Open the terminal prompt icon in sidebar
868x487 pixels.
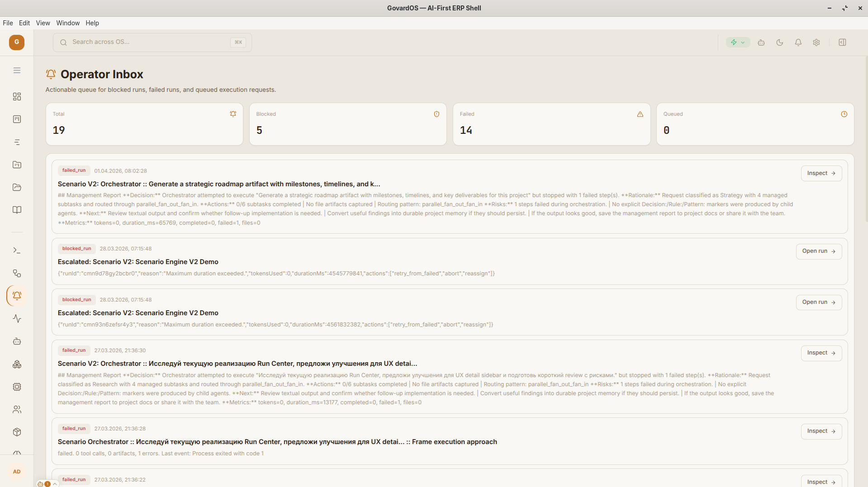(x=17, y=251)
